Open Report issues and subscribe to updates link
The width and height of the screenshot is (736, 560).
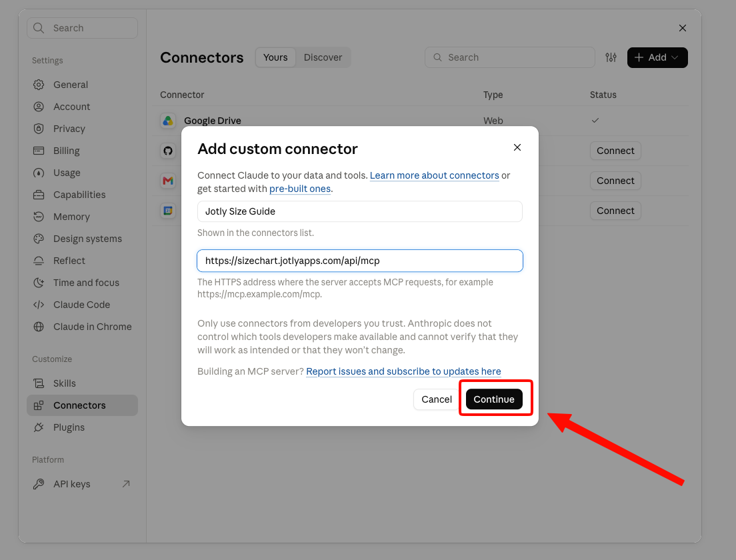pyautogui.click(x=403, y=371)
